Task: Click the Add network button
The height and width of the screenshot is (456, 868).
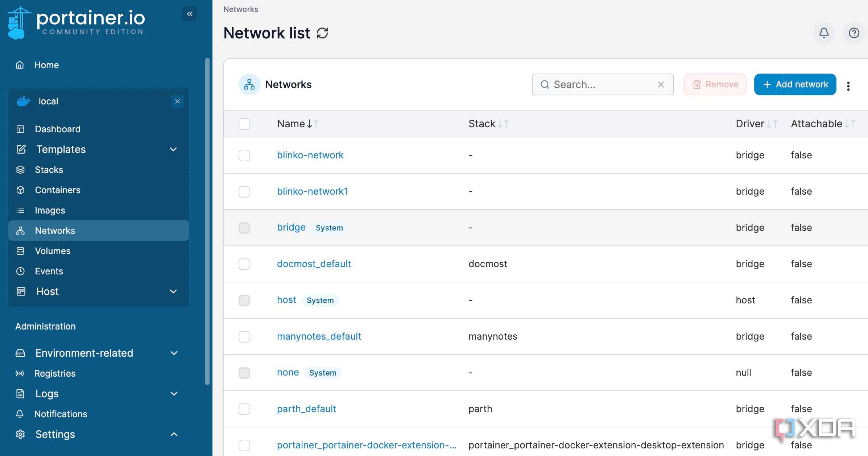Action: click(795, 84)
